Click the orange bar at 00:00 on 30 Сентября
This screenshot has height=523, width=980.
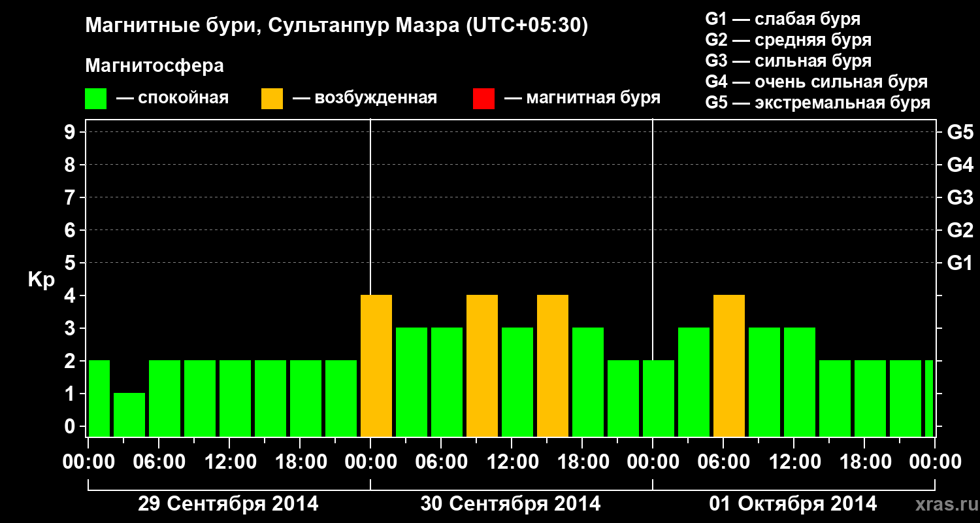[376, 365]
